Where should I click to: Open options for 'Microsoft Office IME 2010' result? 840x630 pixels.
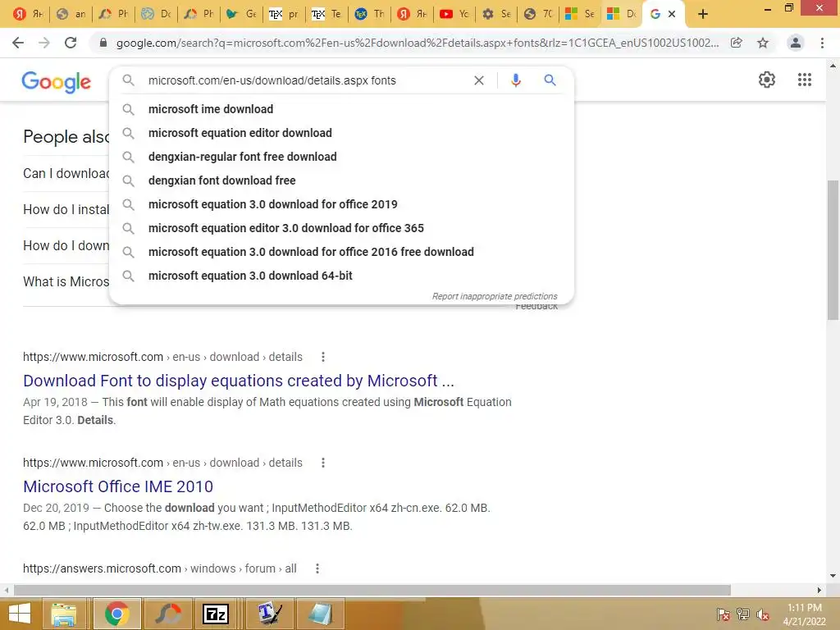[x=323, y=463]
